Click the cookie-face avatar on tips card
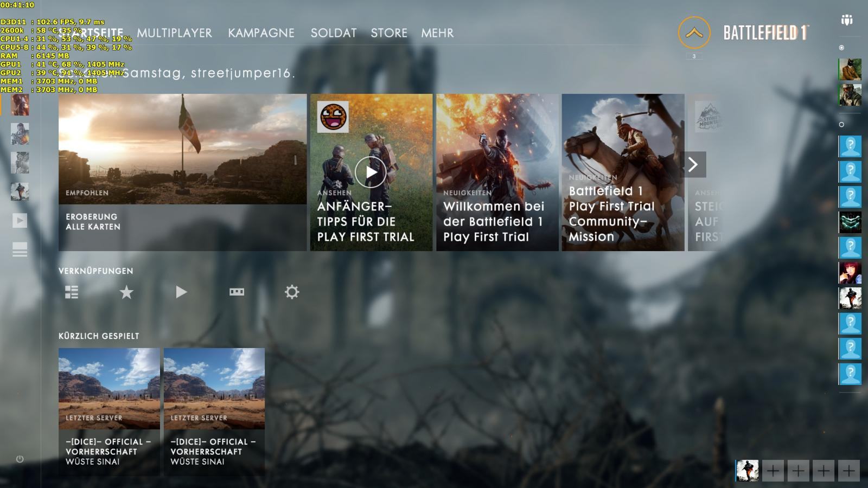The width and height of the screenshot is (868, 488). point(333,117)
